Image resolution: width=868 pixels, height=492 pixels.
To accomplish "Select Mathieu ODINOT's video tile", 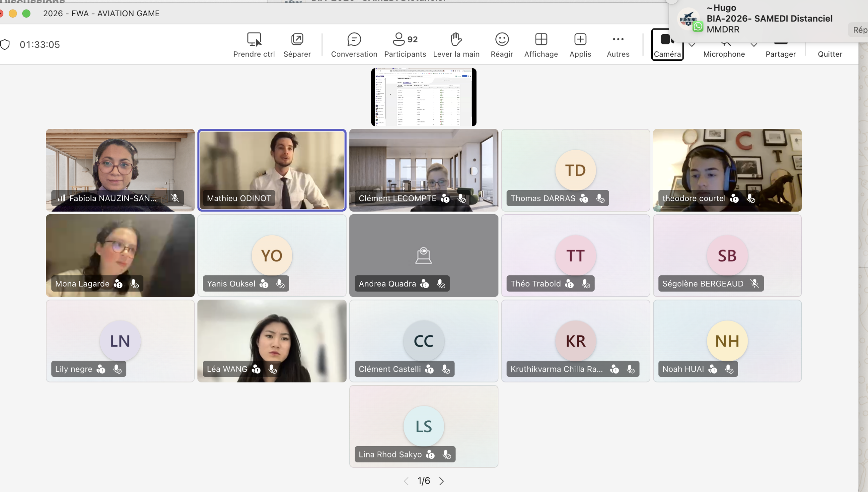I will coord(272,170).
